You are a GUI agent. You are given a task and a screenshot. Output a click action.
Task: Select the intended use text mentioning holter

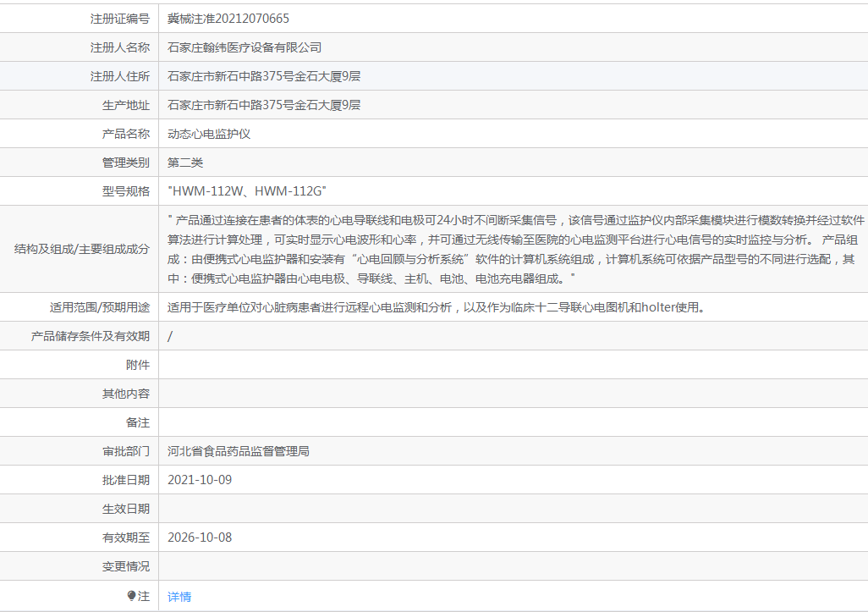(x=437, y=307)
